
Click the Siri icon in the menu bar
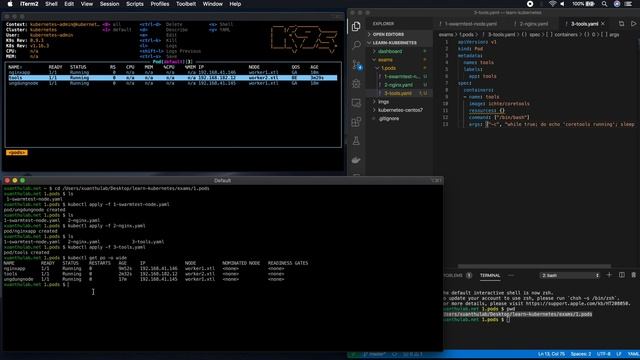(x=617, y=4)
